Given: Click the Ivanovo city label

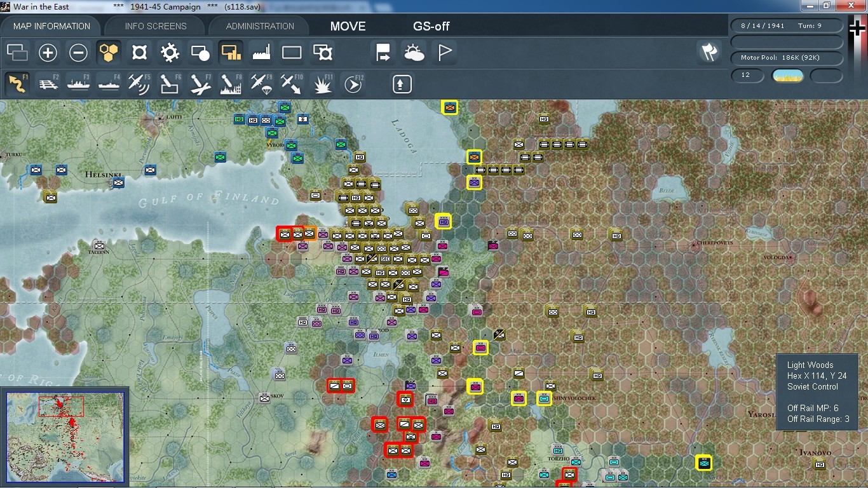Looking at the screenshot, I should click(x=816, y=452).
